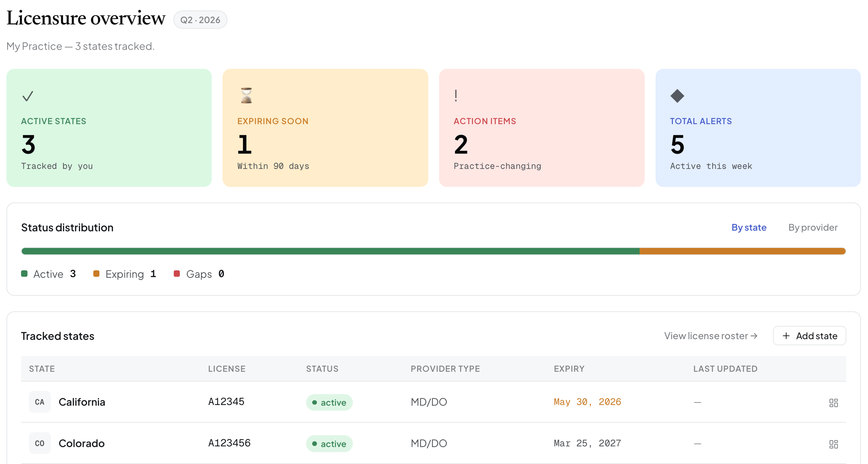Switch to the By provider tab
The width and height of the screenshot is (868, 464).
(x=813, y=227)
